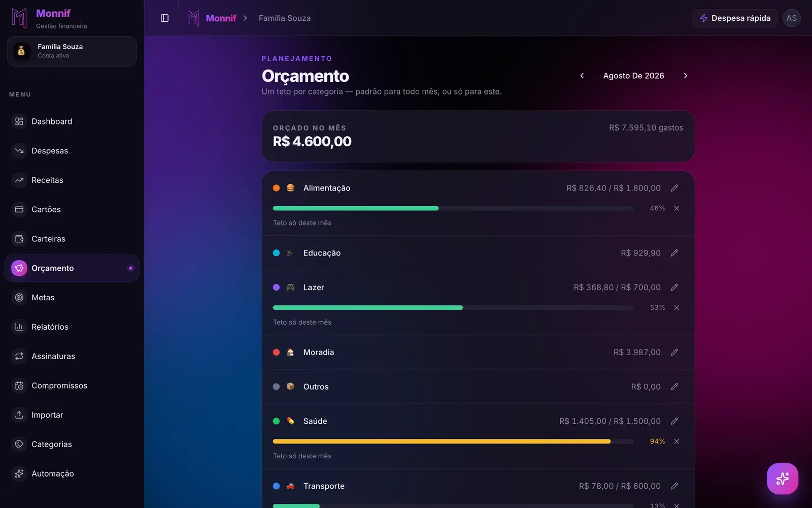Edit the Saúde budget pencil icon
Viewport: 812px width, 508px height.
(x=674, y=421)
